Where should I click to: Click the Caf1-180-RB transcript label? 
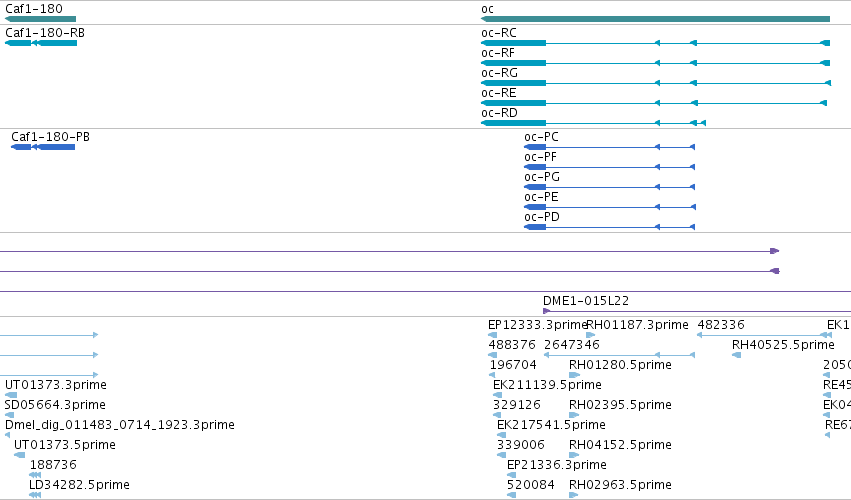(45, 33)
